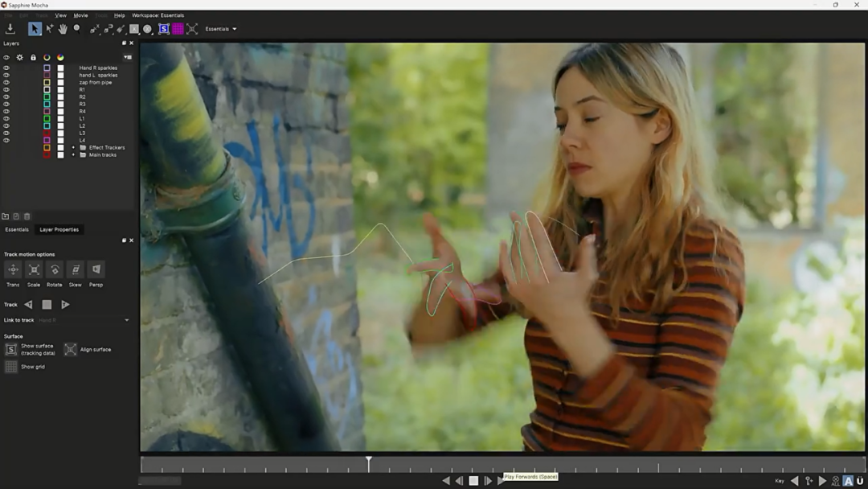Screen dimensions: 868x489
Task: Track forwards in Layer Properties panel
Action: tap(65, 305)
